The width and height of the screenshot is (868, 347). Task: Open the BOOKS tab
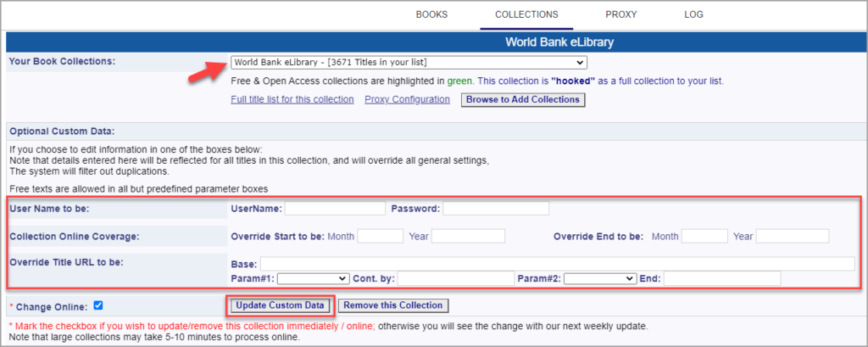pyautogui.click(x=431, y=15)
